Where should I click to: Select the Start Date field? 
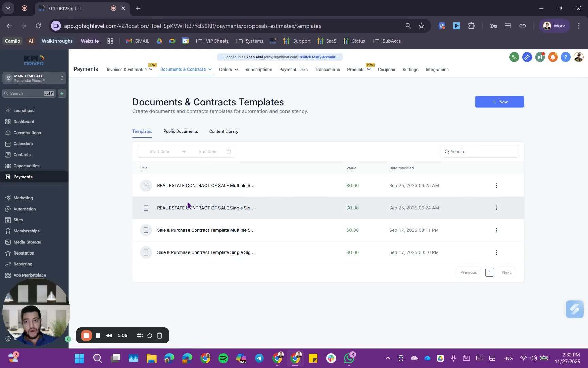[160, 152]
